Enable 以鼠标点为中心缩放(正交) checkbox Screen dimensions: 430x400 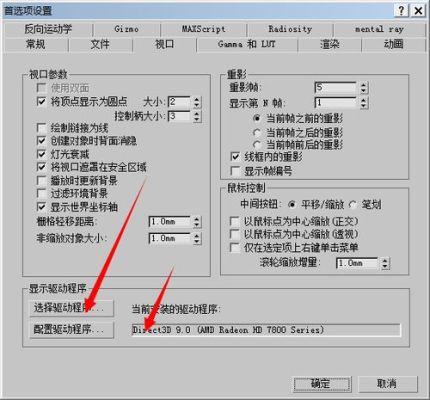click(x=235, y=221)
